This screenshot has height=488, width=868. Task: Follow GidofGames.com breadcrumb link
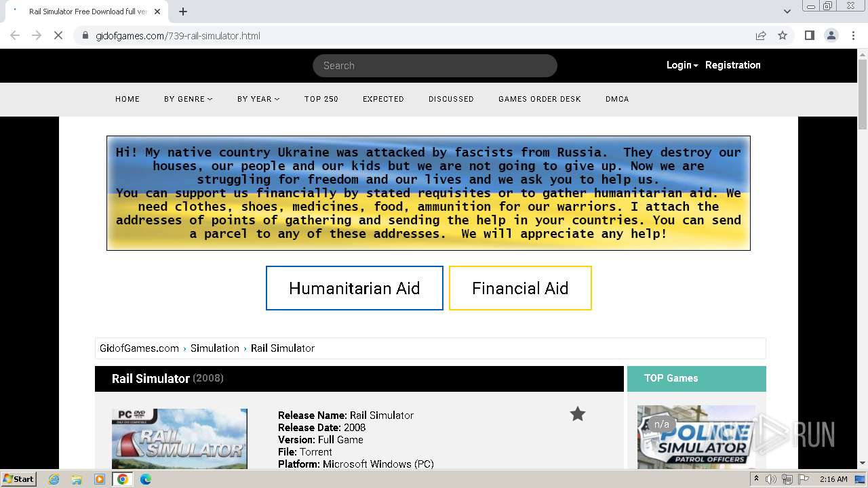139,348
